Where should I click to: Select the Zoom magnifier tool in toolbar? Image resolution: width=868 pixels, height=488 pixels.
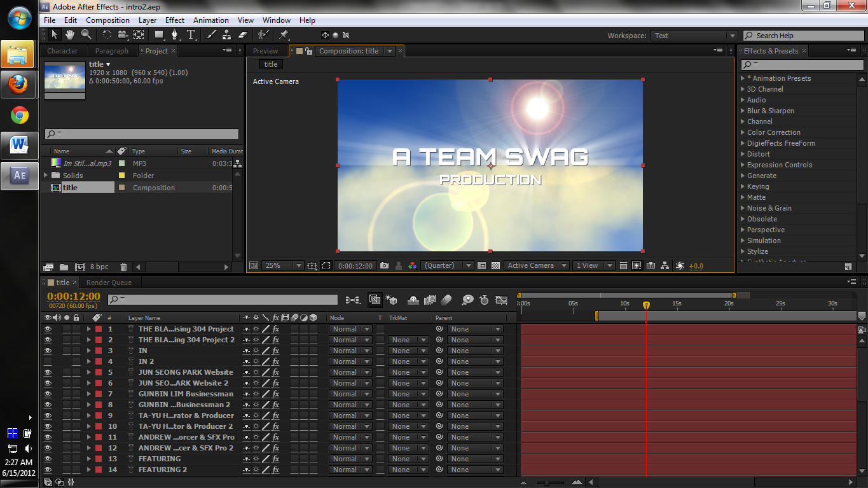point(85,35)
